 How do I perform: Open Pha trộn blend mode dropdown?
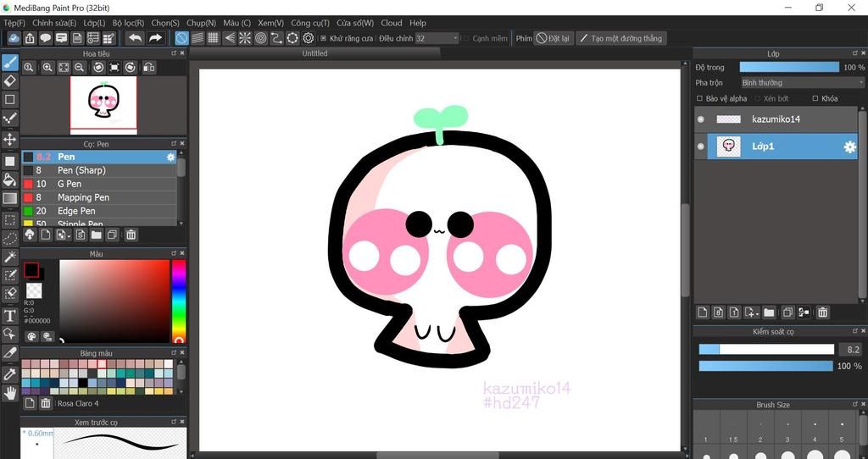pyautogui.click(x=802, y=83)
